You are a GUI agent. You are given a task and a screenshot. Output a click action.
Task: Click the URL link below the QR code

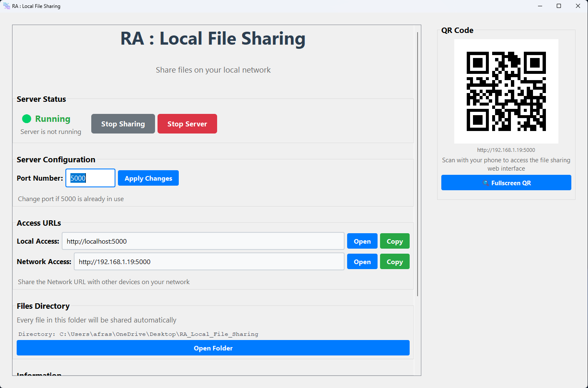coord(506,150)
